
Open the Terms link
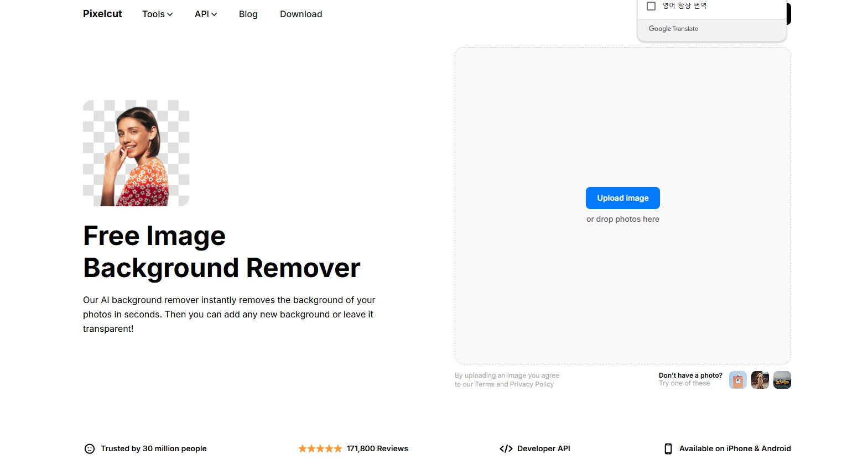(485, 384)
